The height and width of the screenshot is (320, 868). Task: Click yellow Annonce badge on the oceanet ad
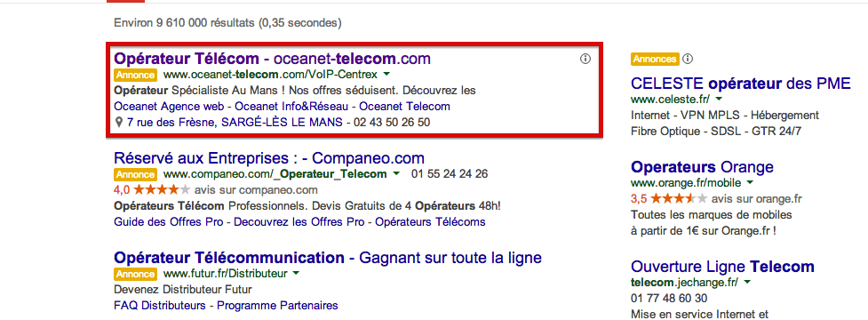coord(135,75)
